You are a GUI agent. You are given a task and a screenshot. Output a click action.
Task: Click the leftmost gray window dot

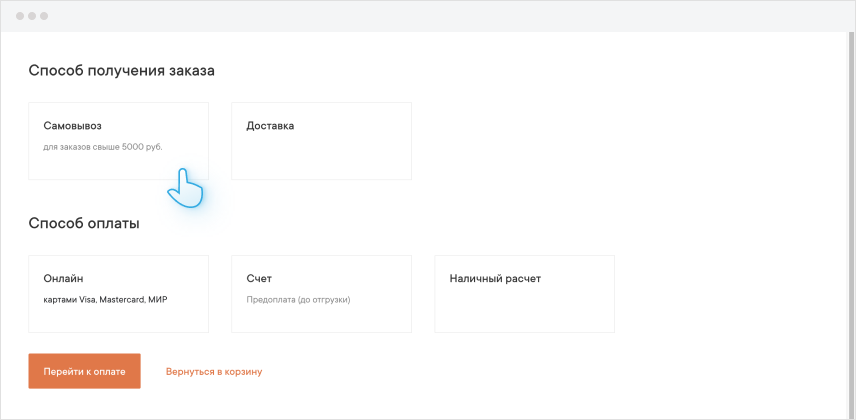coord(19,17)
